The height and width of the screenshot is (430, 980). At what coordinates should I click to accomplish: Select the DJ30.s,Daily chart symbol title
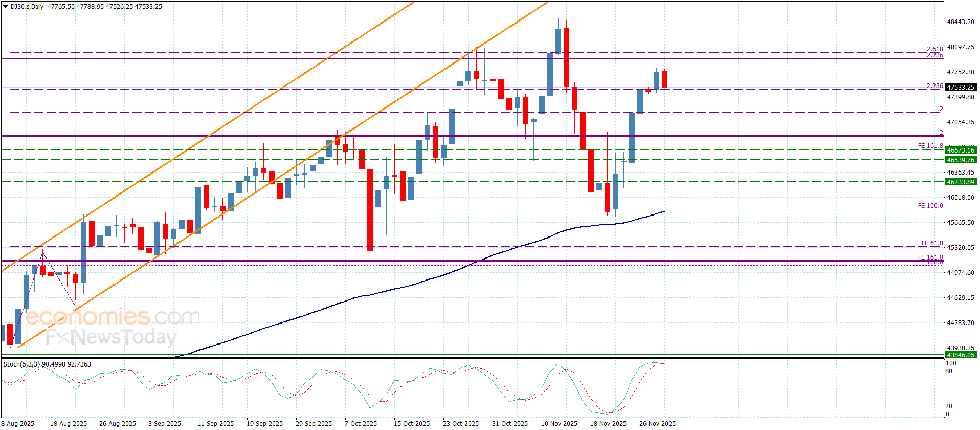tap(27, 7)
